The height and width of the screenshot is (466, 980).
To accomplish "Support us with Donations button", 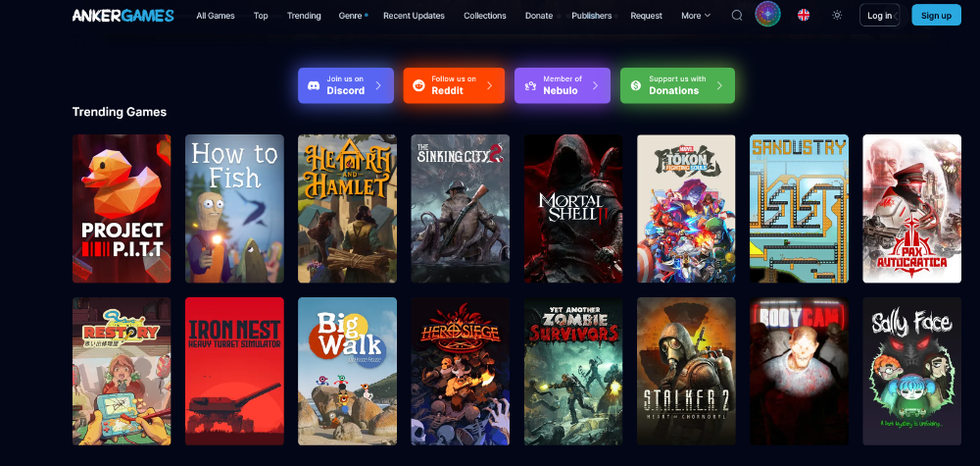I will (677, 85).
